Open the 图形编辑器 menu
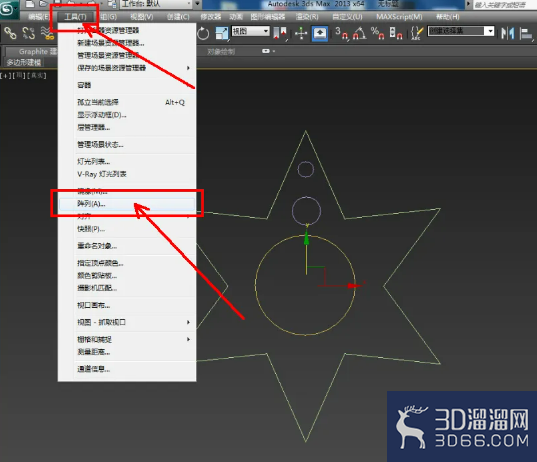The width and height of the screenshot is (537, 462). coord(268,17)
